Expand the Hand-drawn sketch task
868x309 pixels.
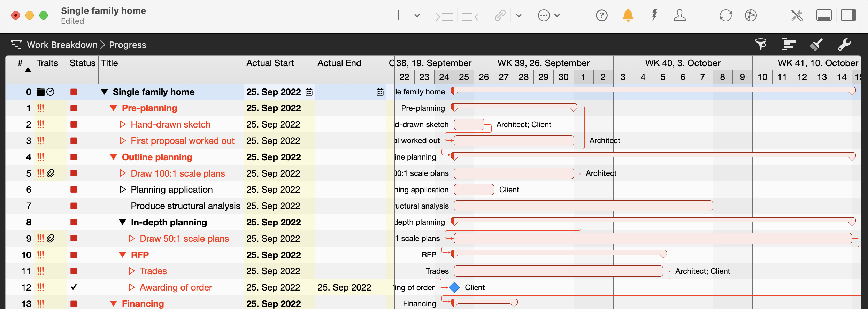pyautogui.click(x=122, y=124)
